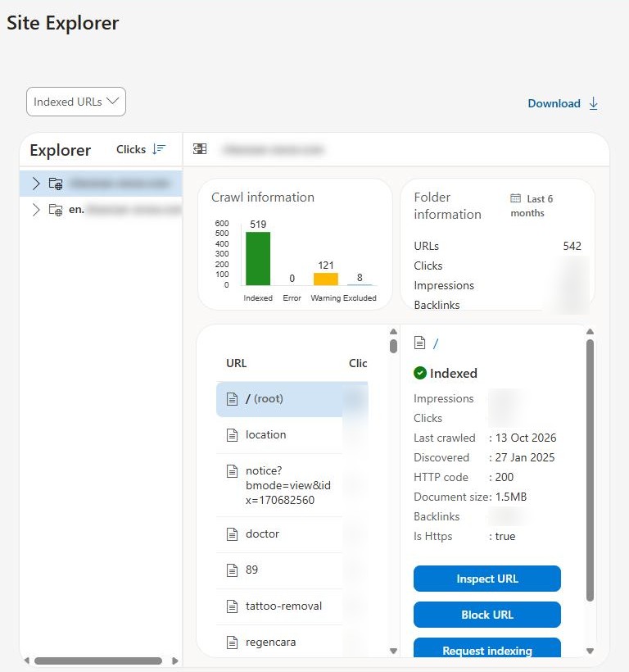629x672 pixels.
Task: Click details pane scrollbar up arrow
Action: click(590, 331)
